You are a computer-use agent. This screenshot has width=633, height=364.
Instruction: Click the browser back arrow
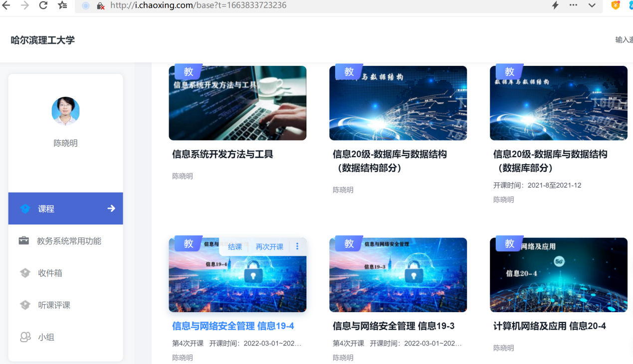[6, 5]
